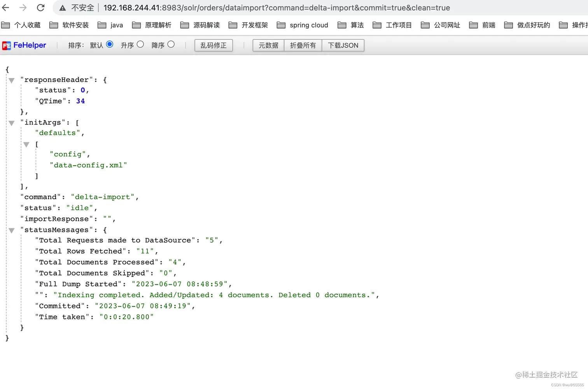Click the "2023-06-07 08:49:19" Committed value
Image resolution: width=588 pixels, height=389 pixels.
click(x=143, y=306)
